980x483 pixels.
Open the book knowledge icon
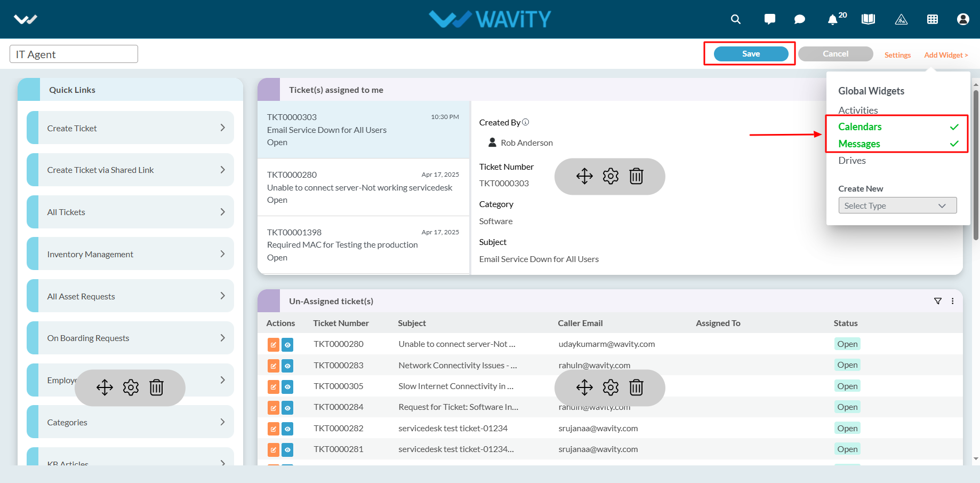point(868,19)
